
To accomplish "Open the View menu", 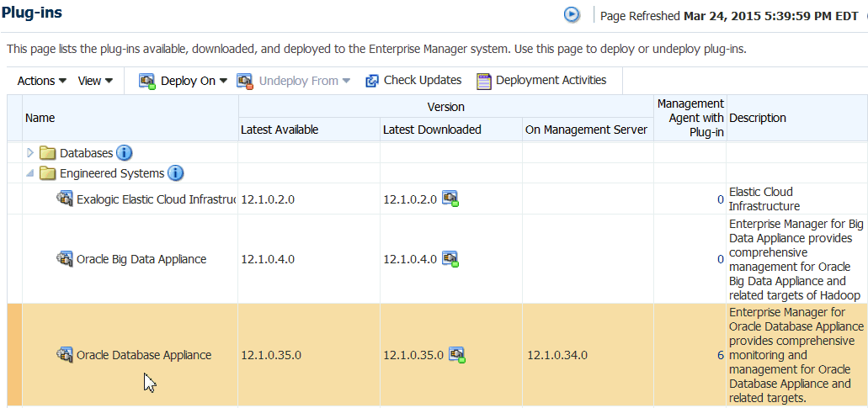I will tap(95, 81).
